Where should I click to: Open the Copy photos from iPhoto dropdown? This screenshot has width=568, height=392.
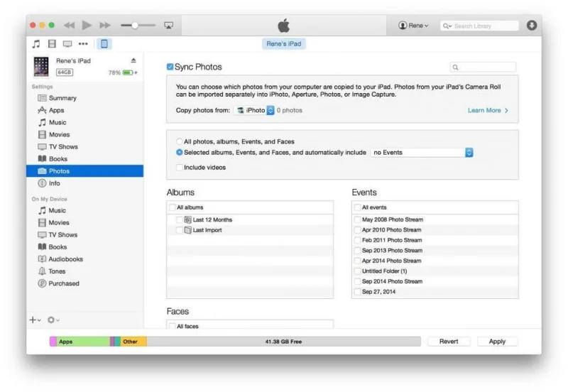(255, 110)
